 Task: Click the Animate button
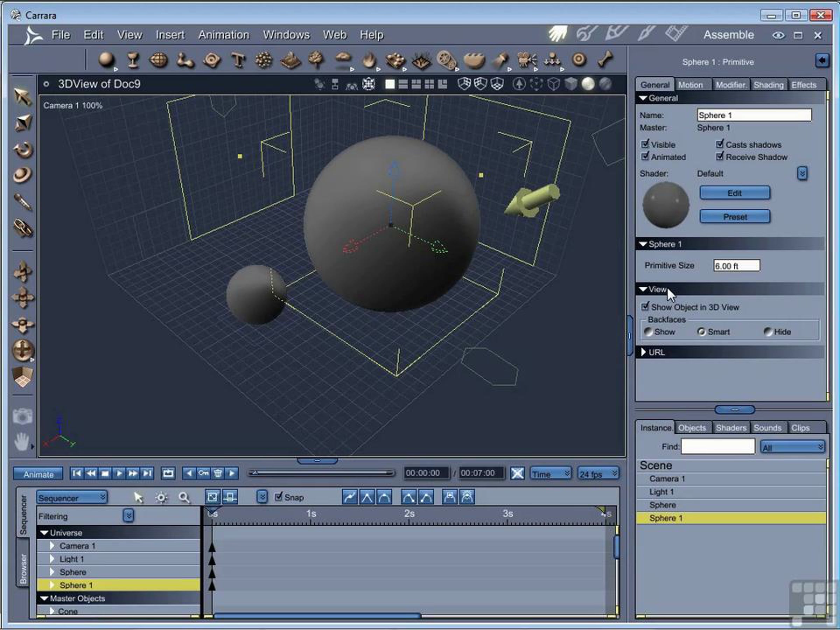[x=38, y=474]
